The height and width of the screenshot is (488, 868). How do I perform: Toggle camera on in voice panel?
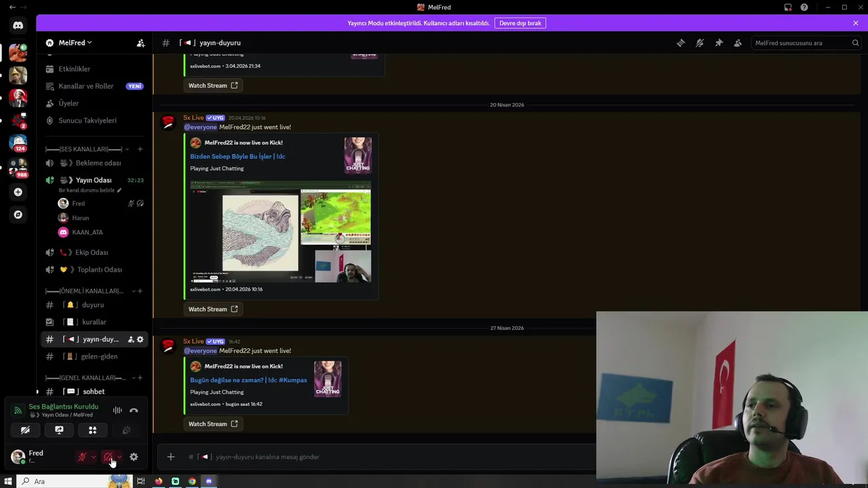pos(25,430)
